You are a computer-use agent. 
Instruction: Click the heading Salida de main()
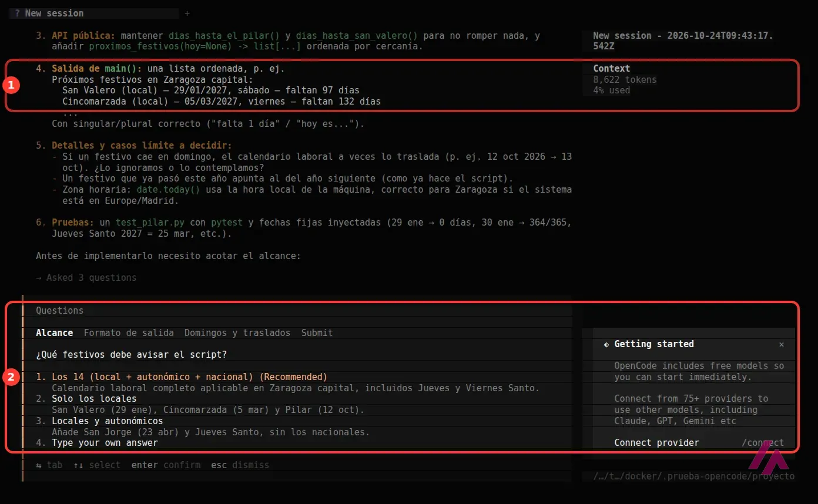tap(97, 68)
